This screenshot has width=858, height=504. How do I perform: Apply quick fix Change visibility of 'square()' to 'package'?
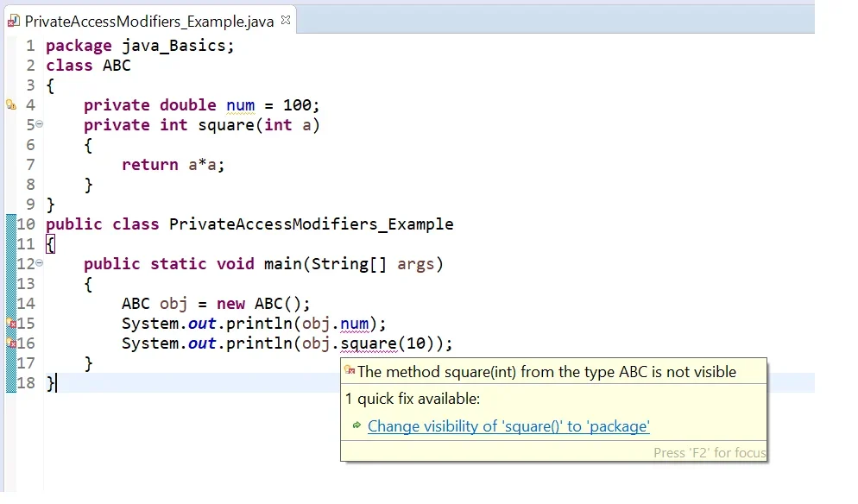tap(508, 426)
